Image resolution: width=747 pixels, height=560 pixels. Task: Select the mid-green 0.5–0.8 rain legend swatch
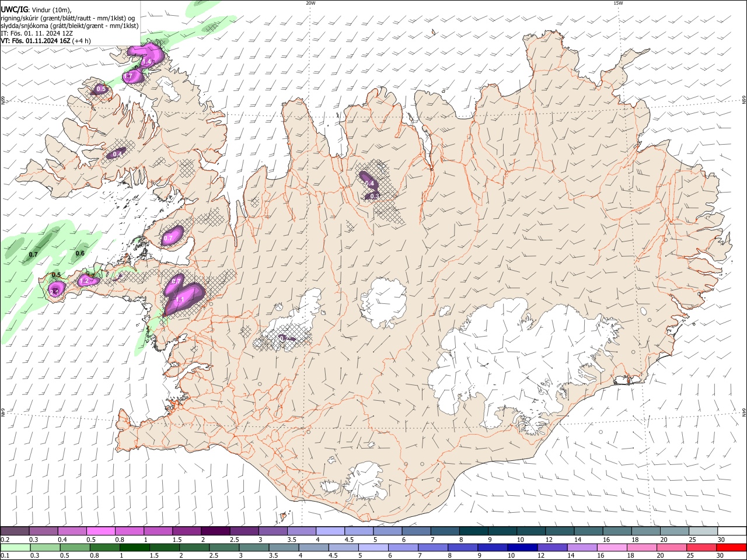pos(75,547)
